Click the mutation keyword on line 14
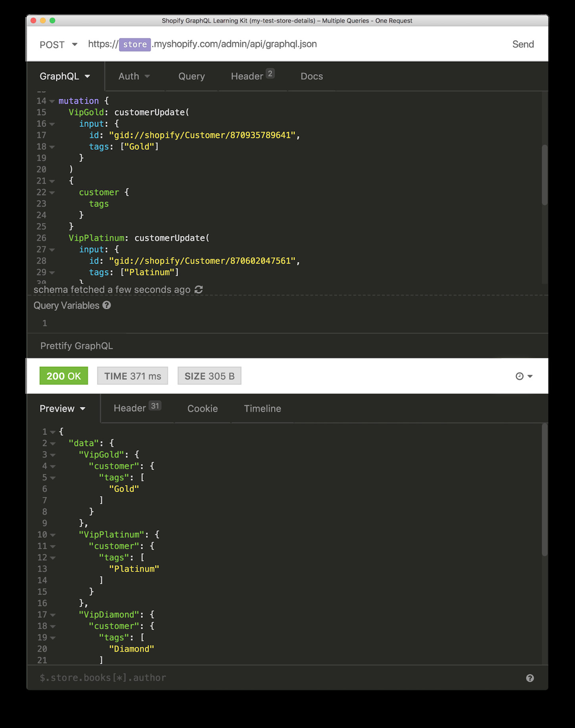 tap(79, 101)
